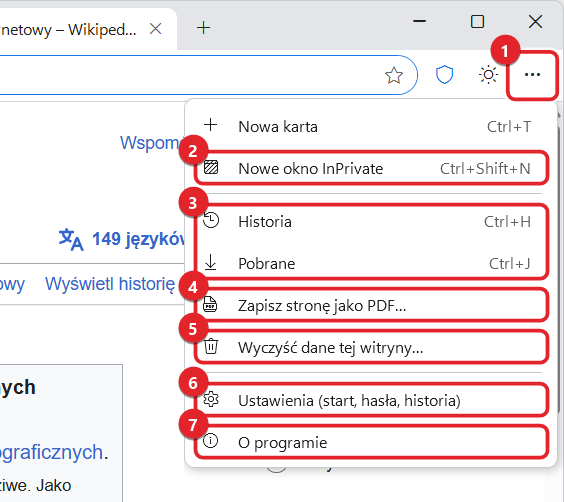This screenshot has height=502, width=564.
Task: Bookmark page with the star icon
Action: [394, 75]
